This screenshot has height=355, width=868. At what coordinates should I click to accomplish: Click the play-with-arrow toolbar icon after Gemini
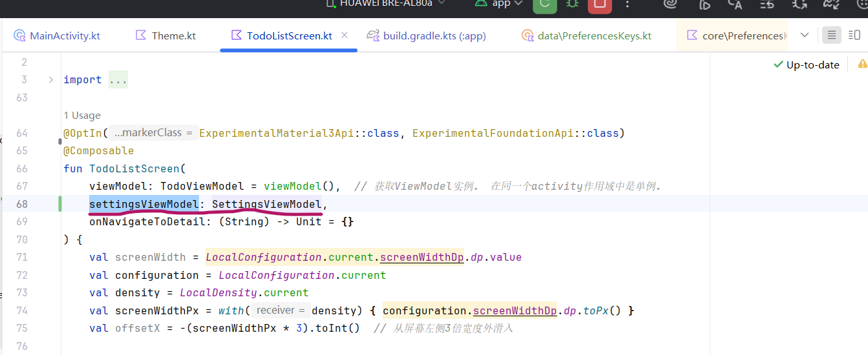point(704,3)
